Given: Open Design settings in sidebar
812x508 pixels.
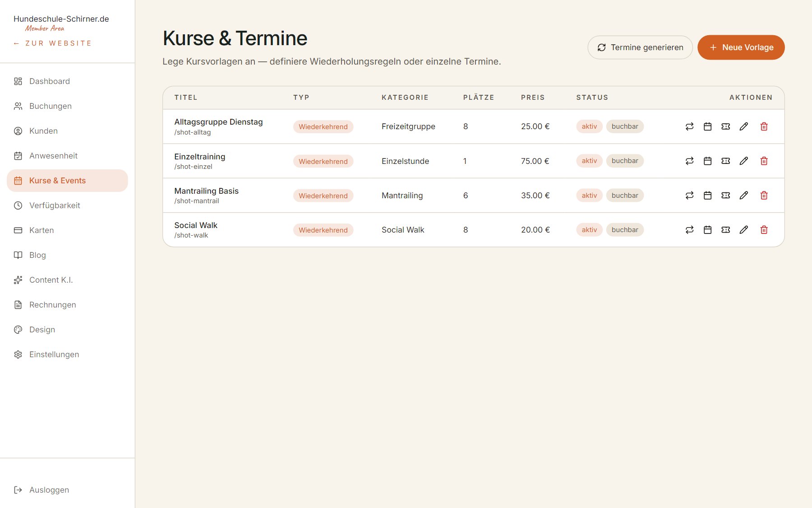Looking at the screenshot, I should (67, 330).
